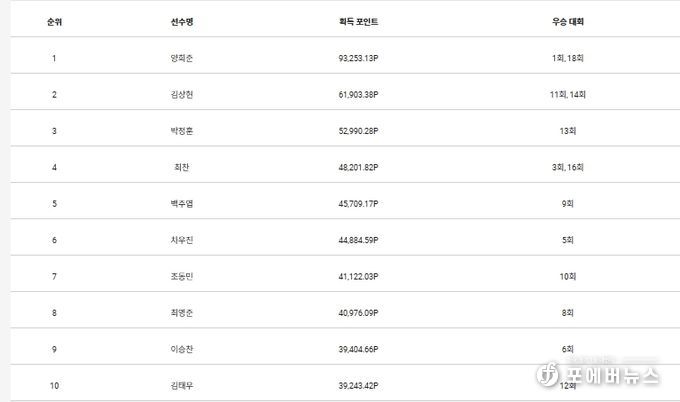This screenshot has height=402, width=680.
Task: Click the 11회, 14회 winning tournaments cell
Action: point(568,95)
